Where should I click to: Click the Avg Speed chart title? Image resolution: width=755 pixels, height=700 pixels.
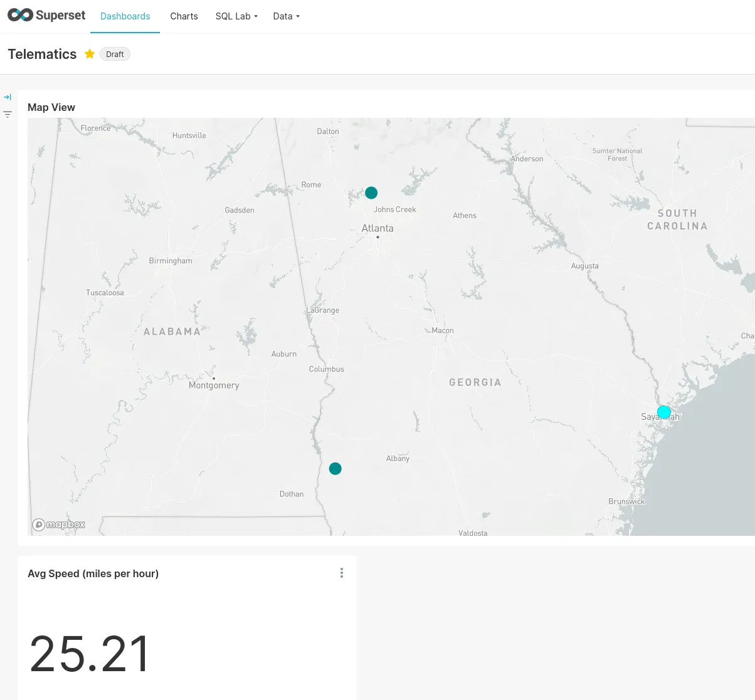[x=93, y=573]
